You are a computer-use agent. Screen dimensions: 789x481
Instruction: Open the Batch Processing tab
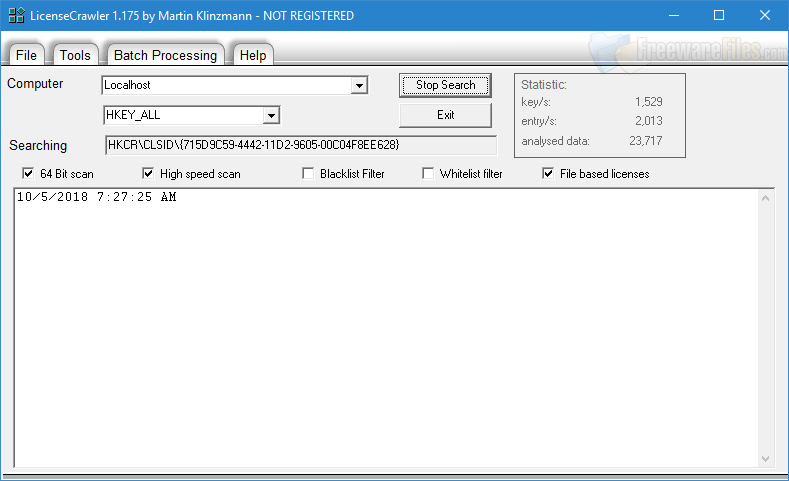click(166, 55)
